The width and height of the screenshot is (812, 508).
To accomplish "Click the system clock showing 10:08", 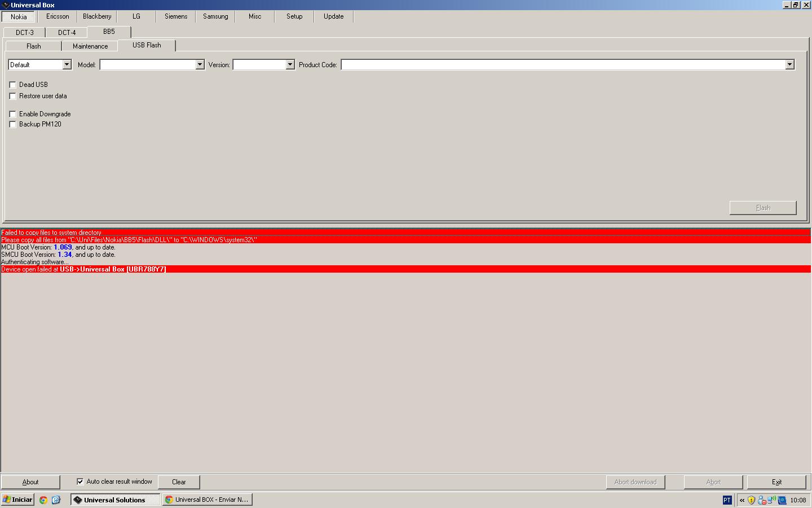I will 798,500.
